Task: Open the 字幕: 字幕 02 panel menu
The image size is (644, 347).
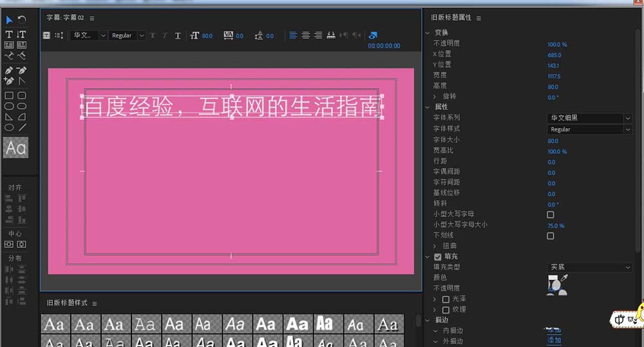Action: [92, 19]
